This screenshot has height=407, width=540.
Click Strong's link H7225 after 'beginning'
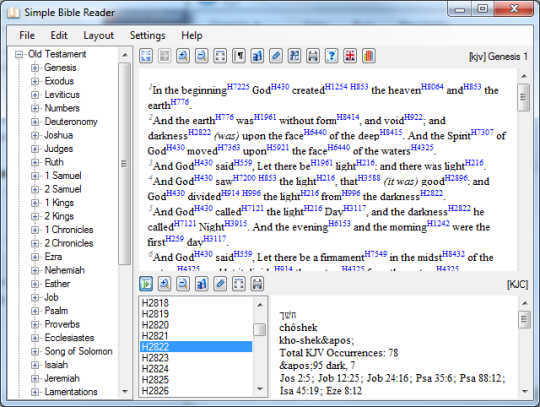(238, 86)
